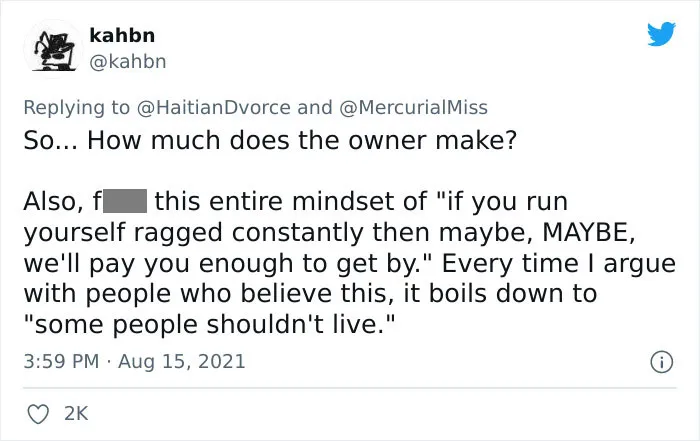Click the Aug 15, 2021 date
The height and width of the screenshot is (441, 700).
point(181,361)
